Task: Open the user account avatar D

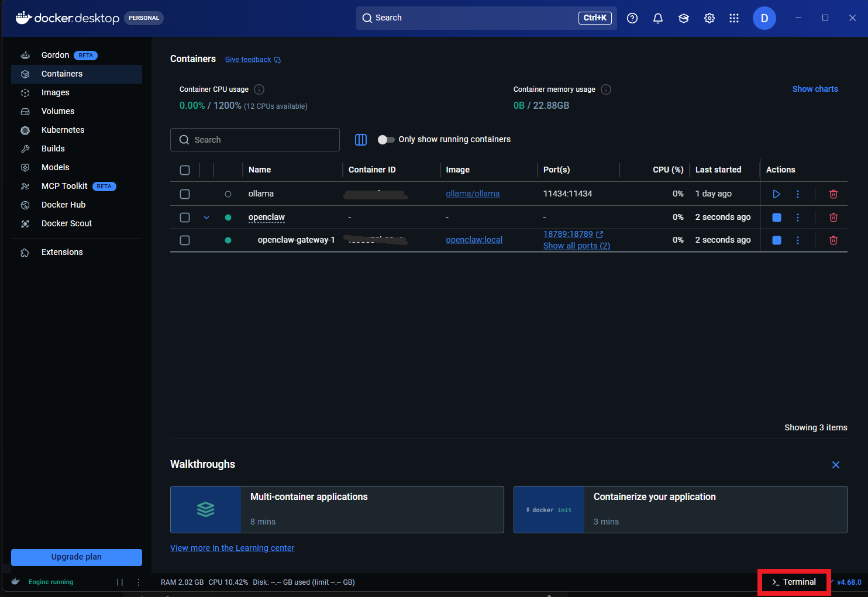Action: [x=764, y=18]
